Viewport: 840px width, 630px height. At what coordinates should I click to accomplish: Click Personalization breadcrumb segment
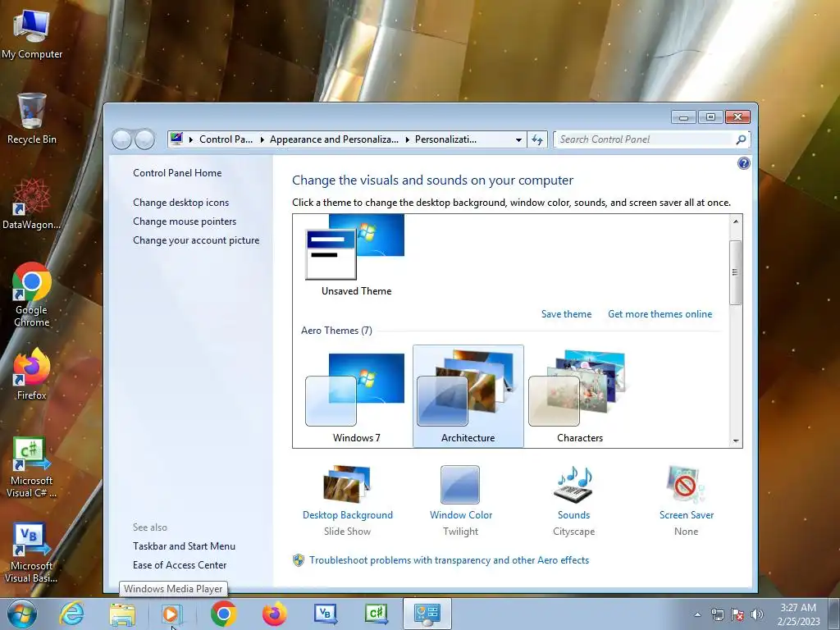445,139
